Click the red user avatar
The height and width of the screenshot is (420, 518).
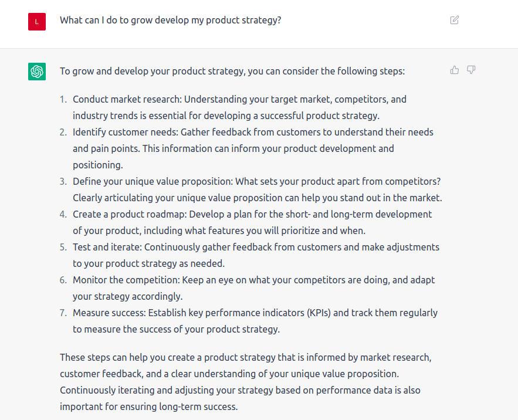coord(37,22)
